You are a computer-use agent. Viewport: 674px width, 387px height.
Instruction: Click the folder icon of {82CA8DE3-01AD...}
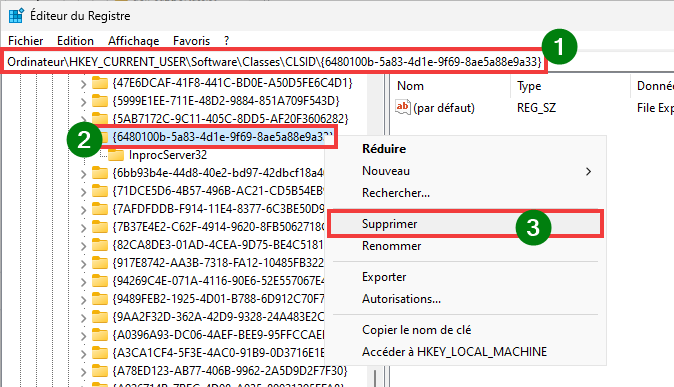point(100,245)
